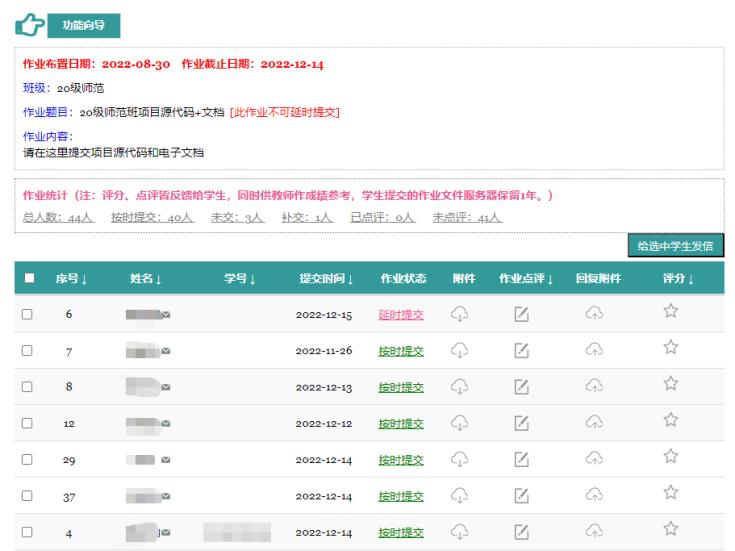Filter by 未交: 3人 statistic link

coord(234,217)
